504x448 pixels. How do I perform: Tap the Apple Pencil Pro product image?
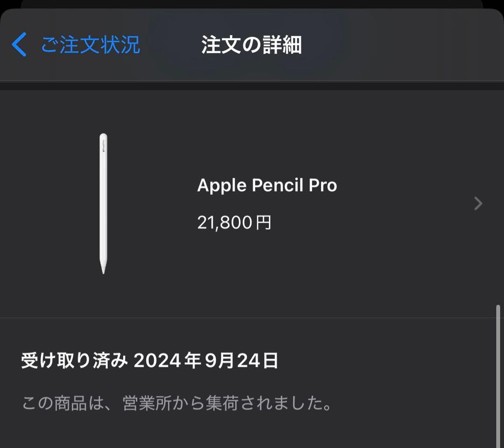102,203
